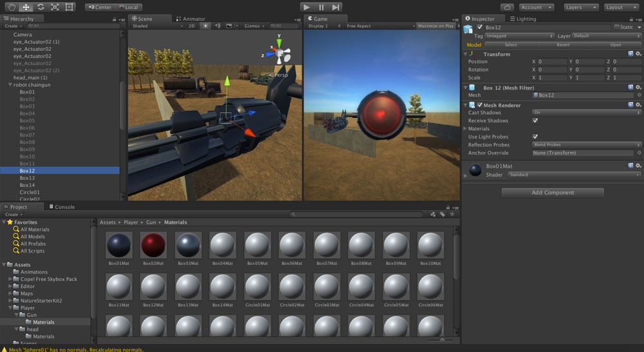The image size is (644, 352).
Task: Select the Move tool
Action: pyautogui.click(x=26, y=7)
